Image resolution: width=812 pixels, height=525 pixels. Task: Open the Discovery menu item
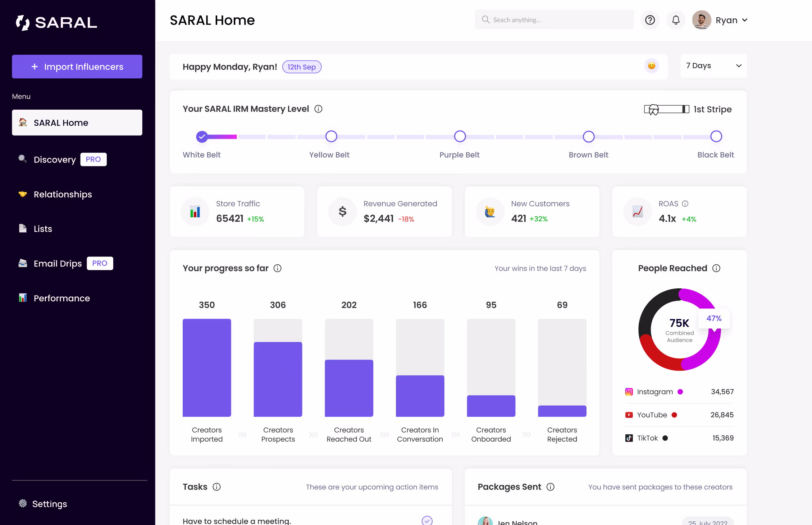[55, 160]
